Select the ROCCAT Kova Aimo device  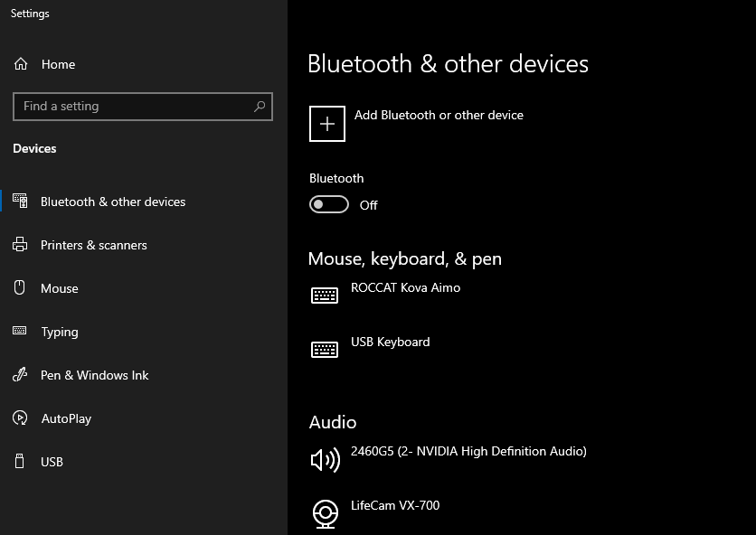tap(405, 287)
